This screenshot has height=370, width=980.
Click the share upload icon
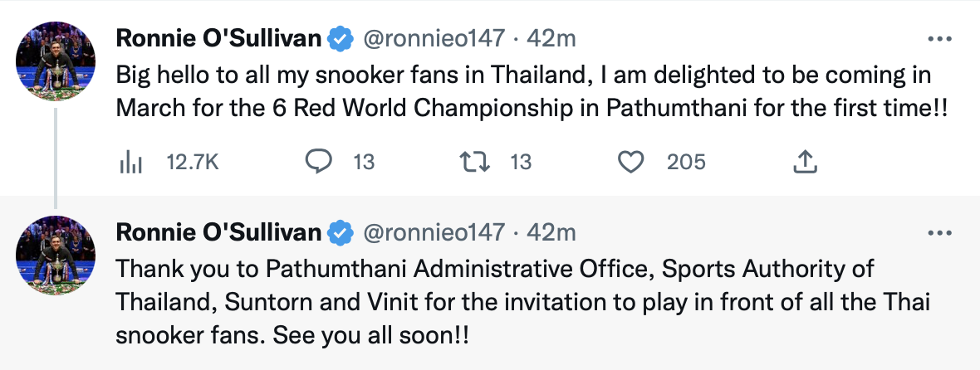click(x=802, y=162)
